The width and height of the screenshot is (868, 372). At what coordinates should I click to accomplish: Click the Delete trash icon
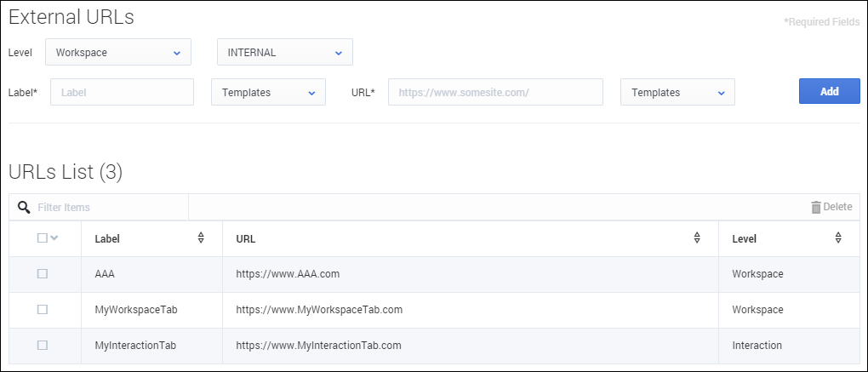point(815,207)
